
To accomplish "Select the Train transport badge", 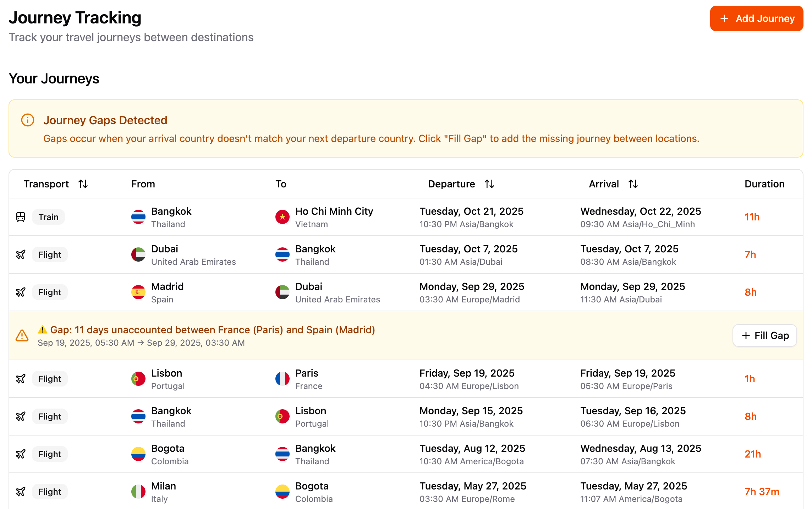I will pos(48,217).
